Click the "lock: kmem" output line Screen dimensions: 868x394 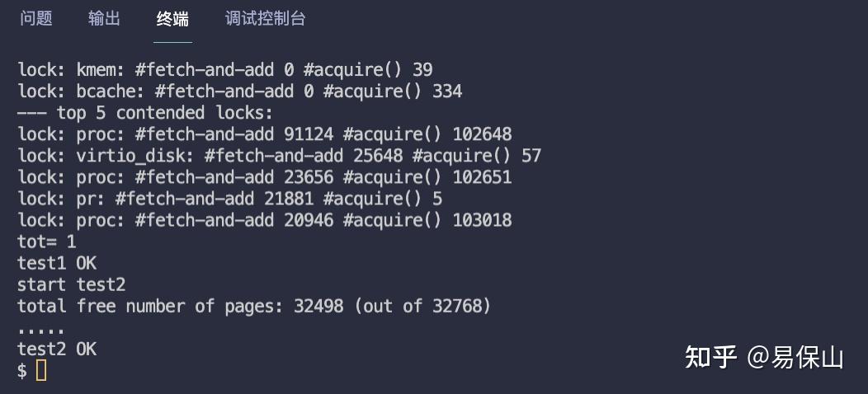pos(225,70)
